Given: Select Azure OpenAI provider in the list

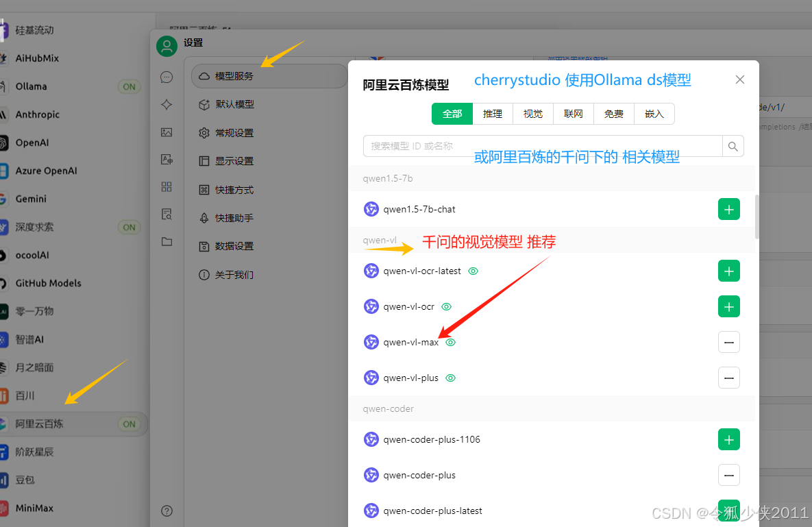Looking at the screenshot, I should [73, 171].
